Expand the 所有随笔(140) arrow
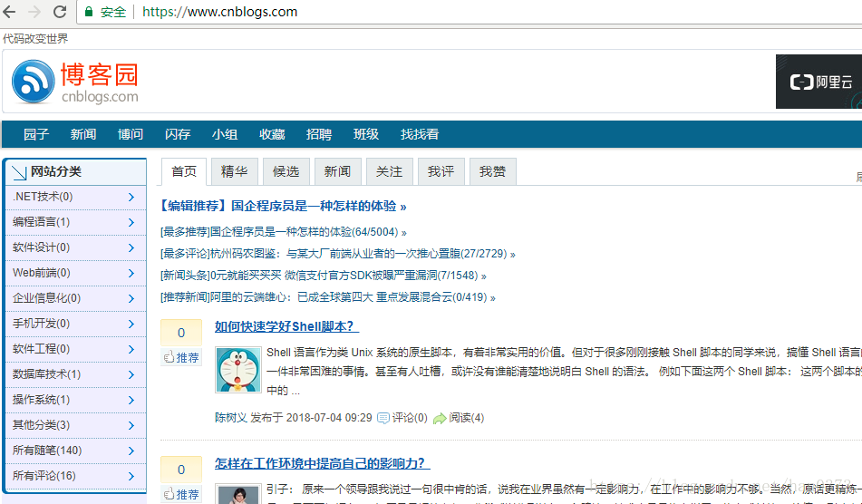Screen dimensions: 862x504 (x=131, y=451)
